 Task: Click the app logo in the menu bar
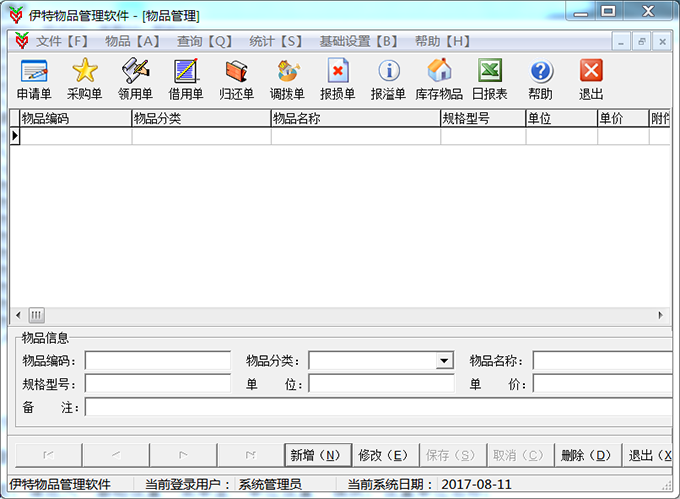[22, 41]
